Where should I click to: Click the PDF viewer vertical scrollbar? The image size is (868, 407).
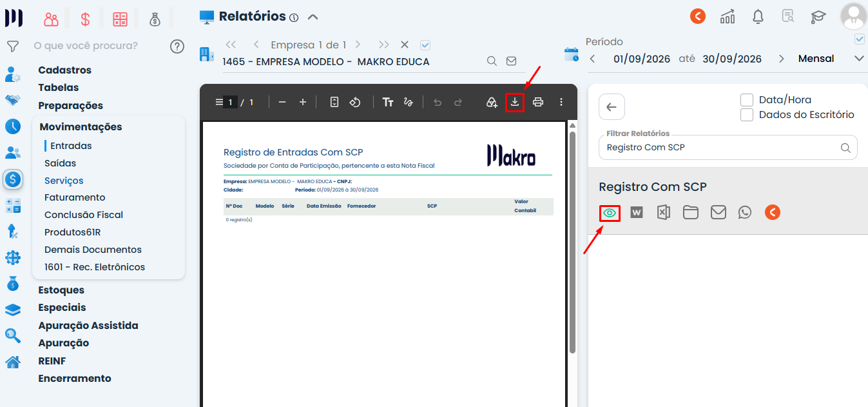(x=572, y=242)
